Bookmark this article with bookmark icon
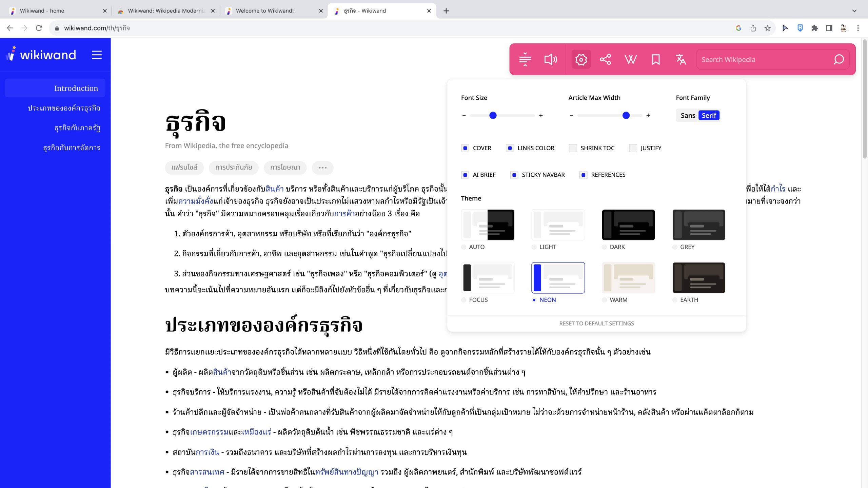The height and width of the screenshot is (488, 868). point(656,59)
